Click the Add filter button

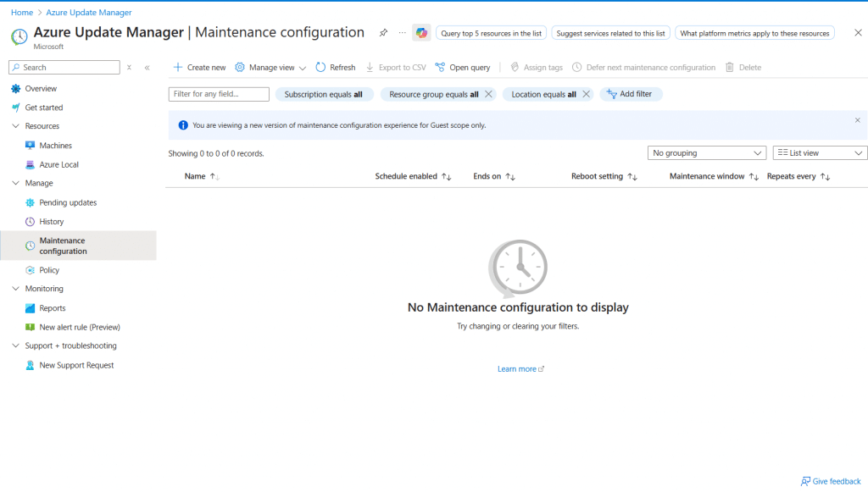pyautogui.click(x=631, y=95)
